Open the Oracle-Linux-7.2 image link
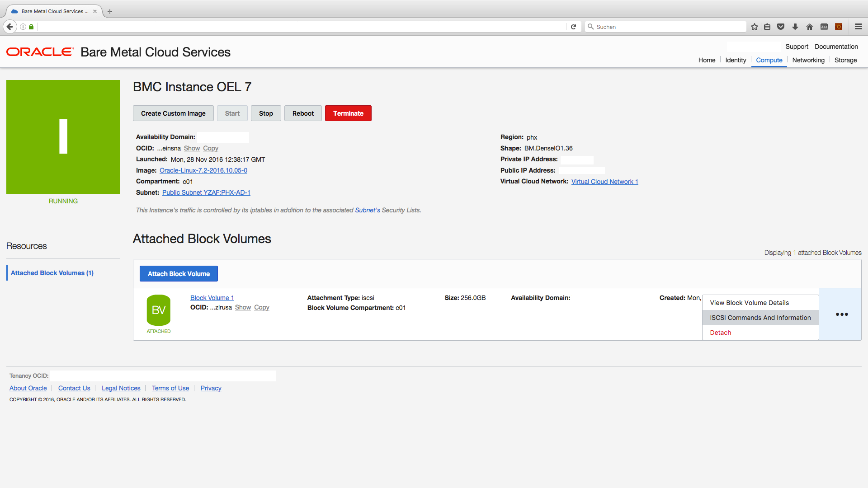 203,170
